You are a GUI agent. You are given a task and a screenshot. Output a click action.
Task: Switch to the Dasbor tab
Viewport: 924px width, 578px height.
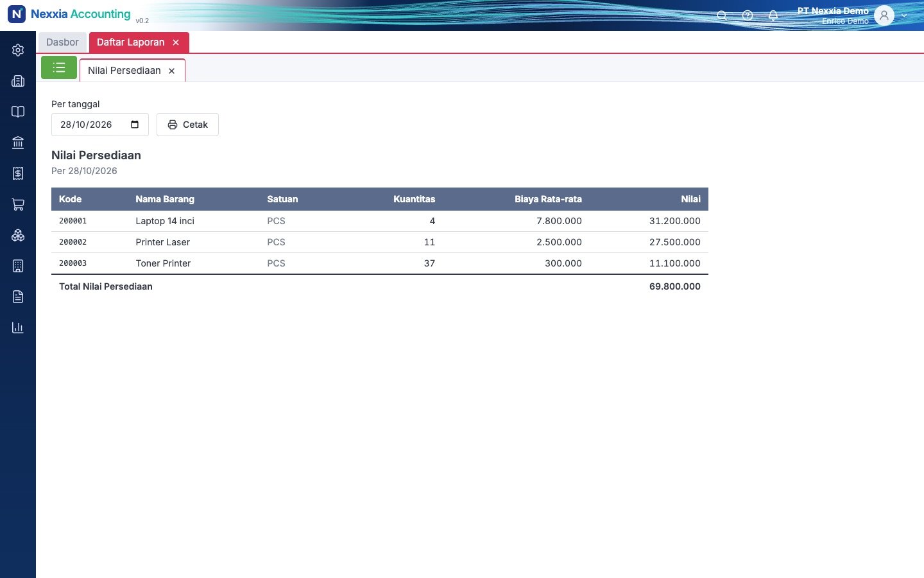[62, 42]
